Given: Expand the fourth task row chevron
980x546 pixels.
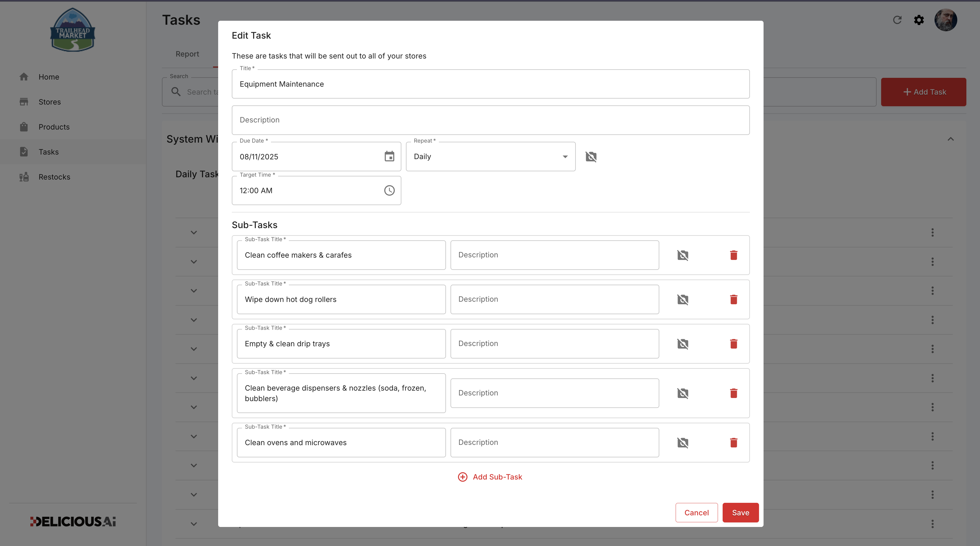Looking at the screenshot, I should pos(194,320).
